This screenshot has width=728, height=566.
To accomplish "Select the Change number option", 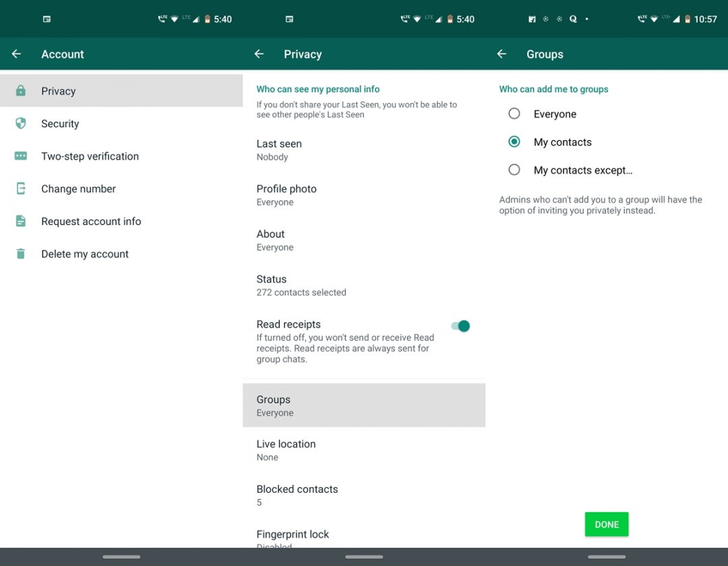I will [x=121, y=189].
